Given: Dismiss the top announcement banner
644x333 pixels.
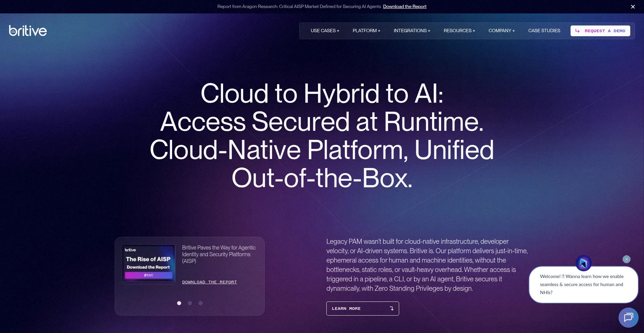Looking at the screenshot, I should coord(633,7).
